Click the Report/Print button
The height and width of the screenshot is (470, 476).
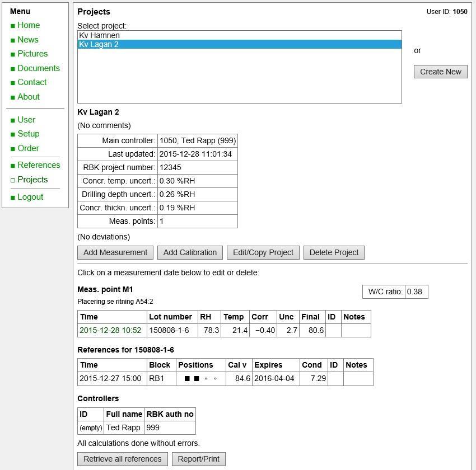coord(199,459)
